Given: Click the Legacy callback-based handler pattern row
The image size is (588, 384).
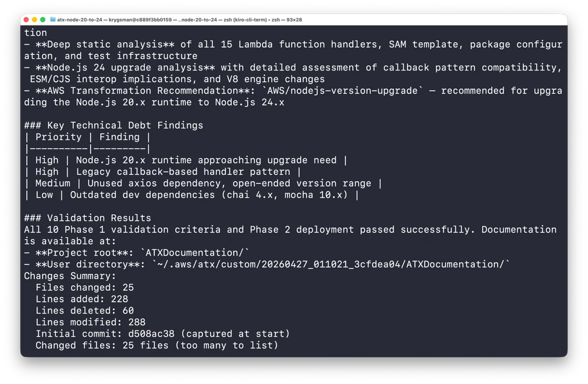Looking at the screenshot, I should [162, 172].
